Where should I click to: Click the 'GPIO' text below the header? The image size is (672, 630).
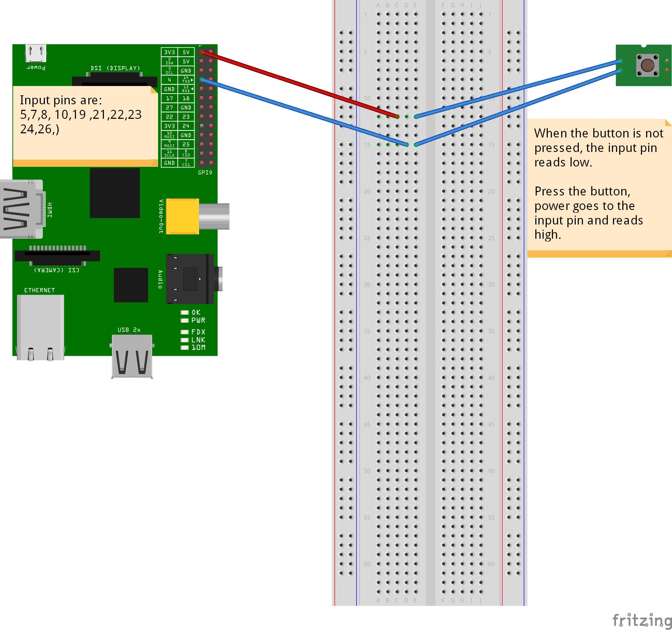click(x=205, y=172)
